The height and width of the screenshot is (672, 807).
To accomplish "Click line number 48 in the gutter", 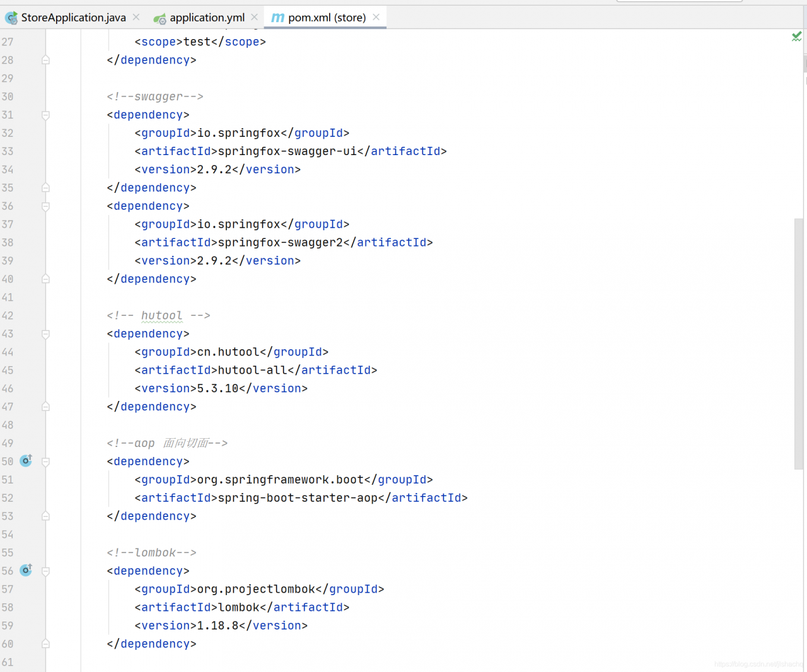I will [8, 425].
